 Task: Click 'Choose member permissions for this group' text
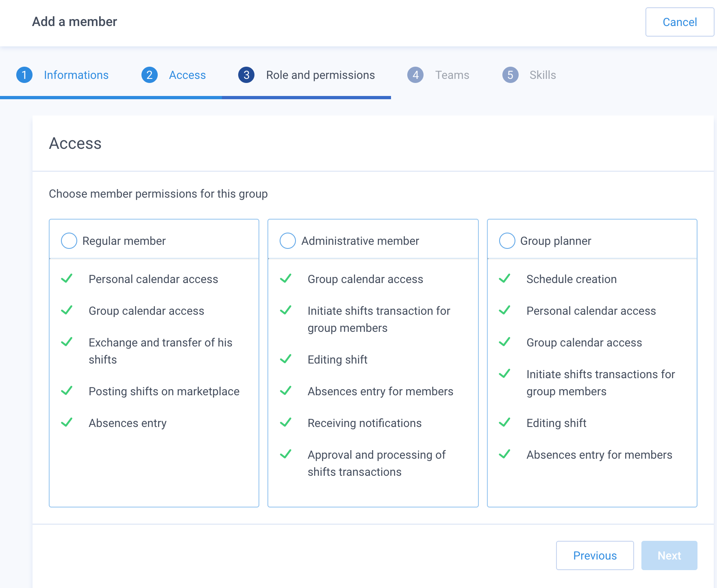tap(158, 194)
